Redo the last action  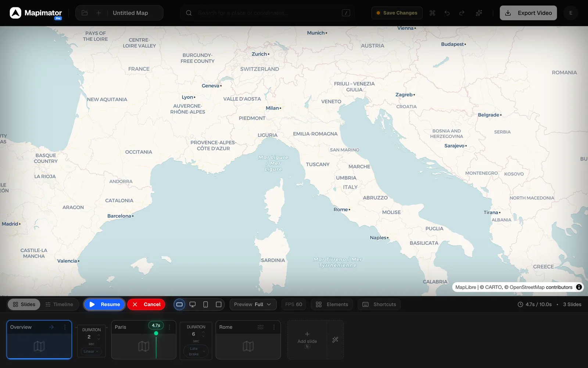coord(462,13)
